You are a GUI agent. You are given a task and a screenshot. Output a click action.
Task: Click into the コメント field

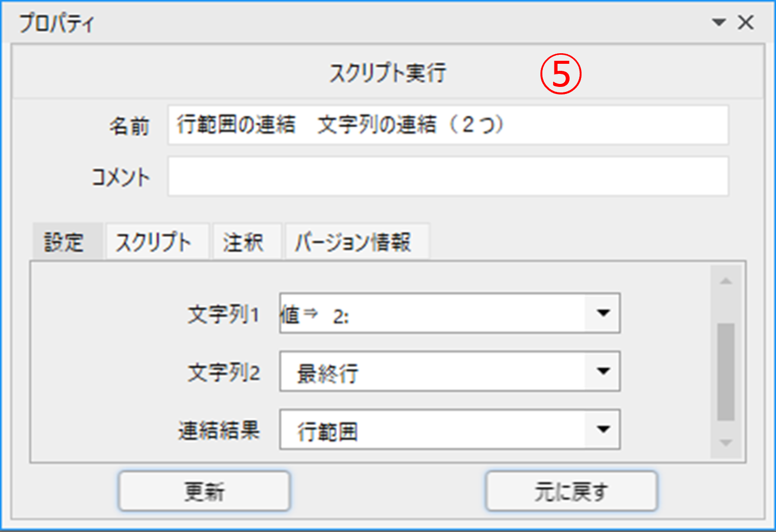coord(447,177)
